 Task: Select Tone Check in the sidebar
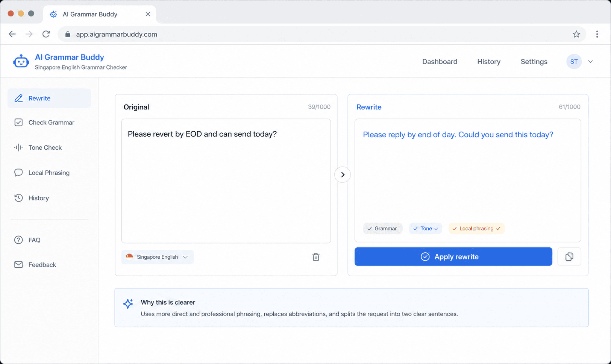pos(49,147)
